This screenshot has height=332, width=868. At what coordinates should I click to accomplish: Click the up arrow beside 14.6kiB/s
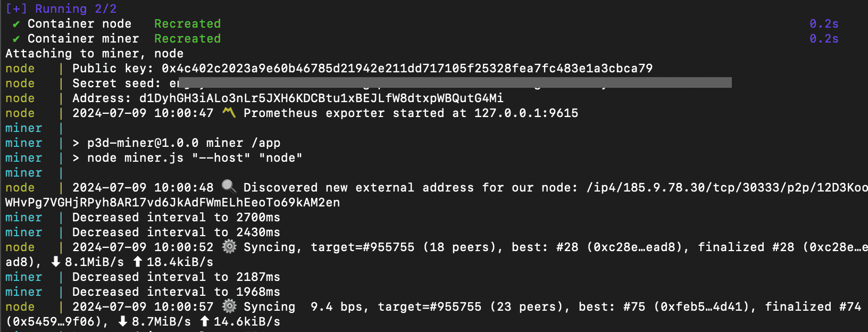tap(205, 321)
